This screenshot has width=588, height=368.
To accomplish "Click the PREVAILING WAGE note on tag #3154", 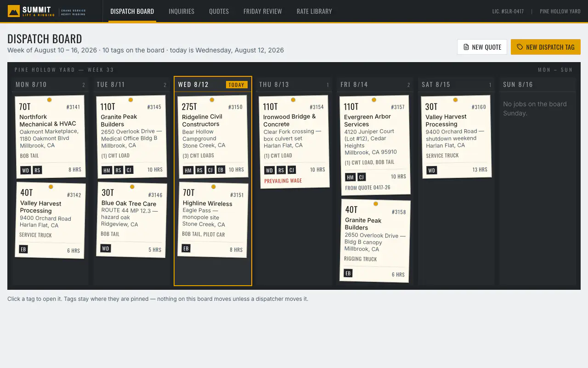I will (283, 181).
